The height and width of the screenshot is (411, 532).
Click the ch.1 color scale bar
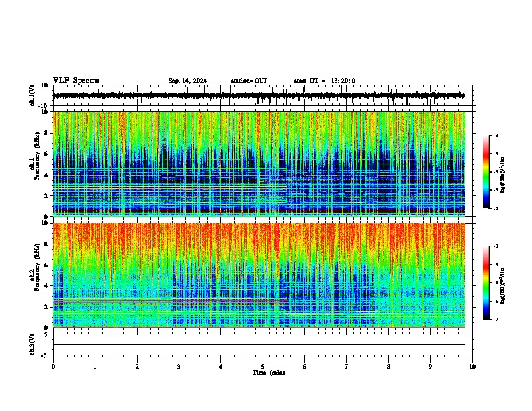click(486, 172)
